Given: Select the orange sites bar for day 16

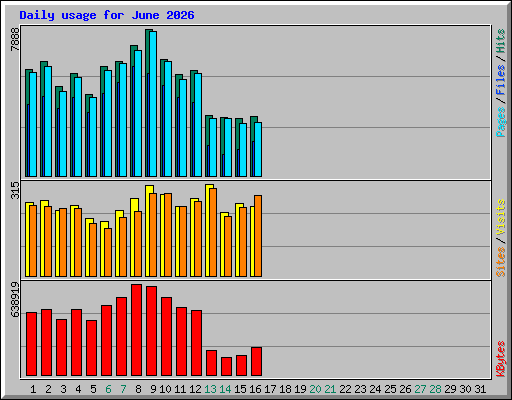Looking at the screenshot, I should pos(258,236).
